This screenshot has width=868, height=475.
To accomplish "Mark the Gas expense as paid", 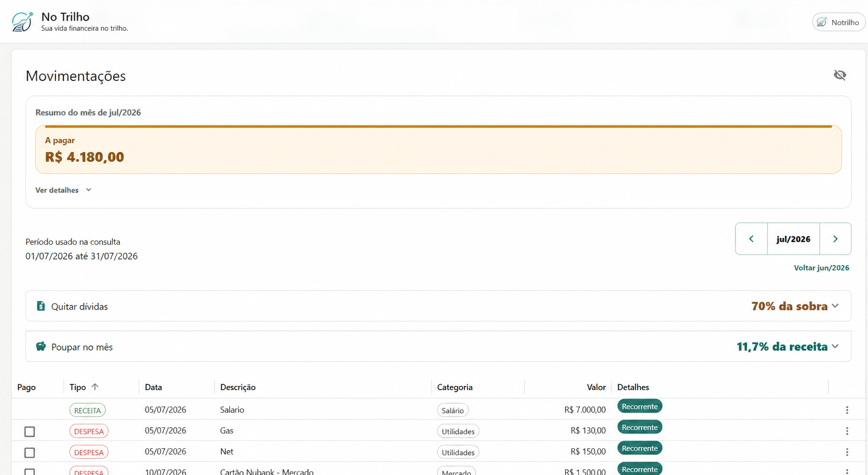I will 30,431.
